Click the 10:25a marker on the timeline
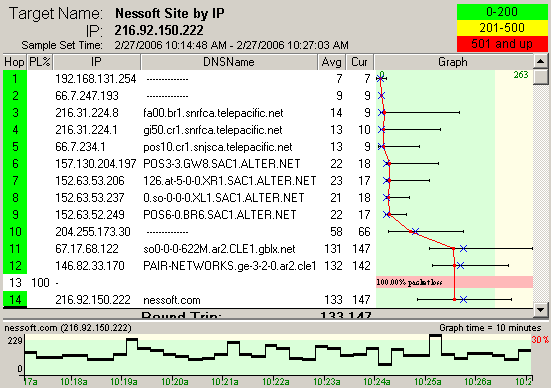 click(428, 382)
